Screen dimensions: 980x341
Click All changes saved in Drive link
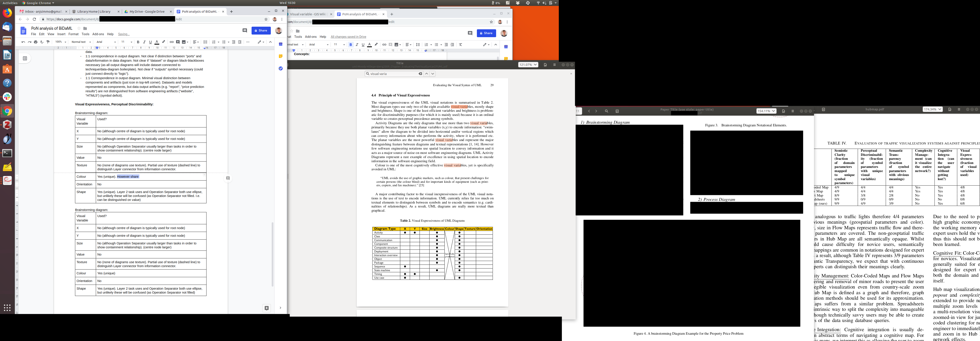click(x=348, y=37)
